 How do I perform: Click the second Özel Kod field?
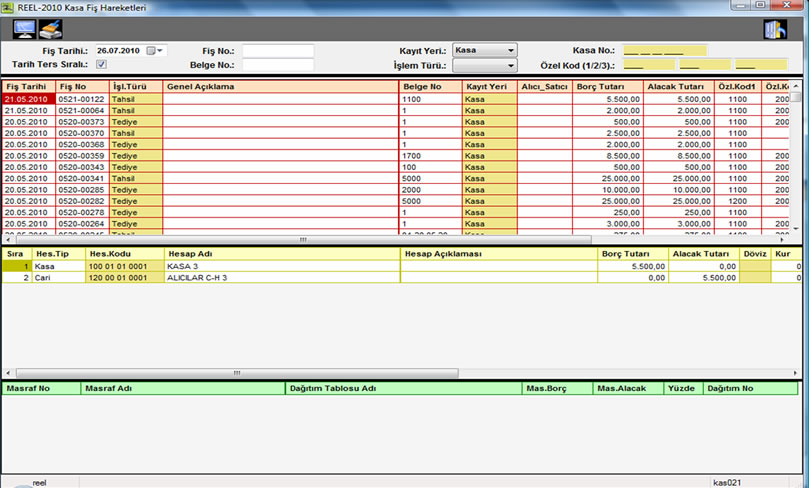pyautogui.click(x=705, y=65)
